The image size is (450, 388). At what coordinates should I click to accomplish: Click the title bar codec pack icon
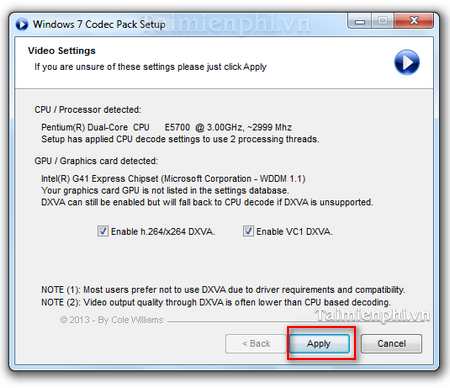(x=22, y=24)
